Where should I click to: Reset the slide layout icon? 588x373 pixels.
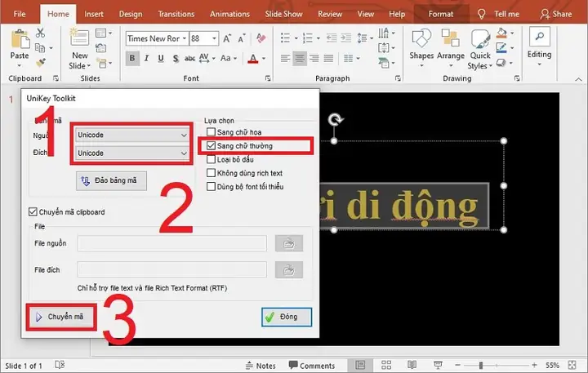(x=100, y=47)
